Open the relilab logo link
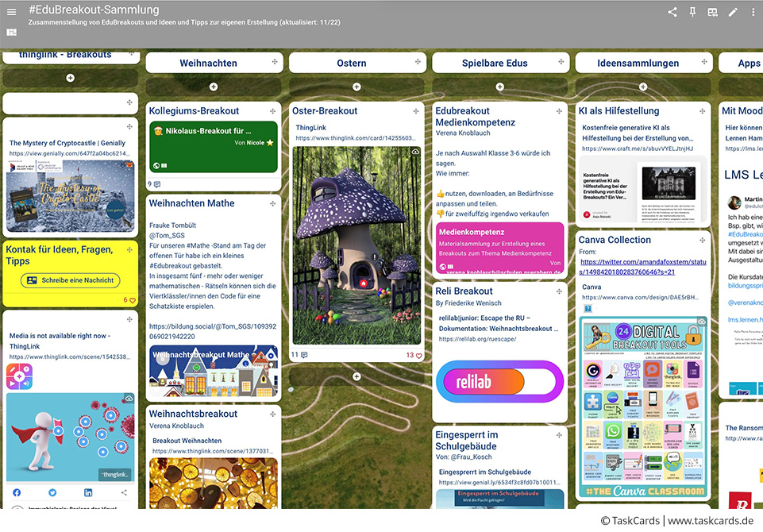 pyautogui.click(x=499, y=381)
